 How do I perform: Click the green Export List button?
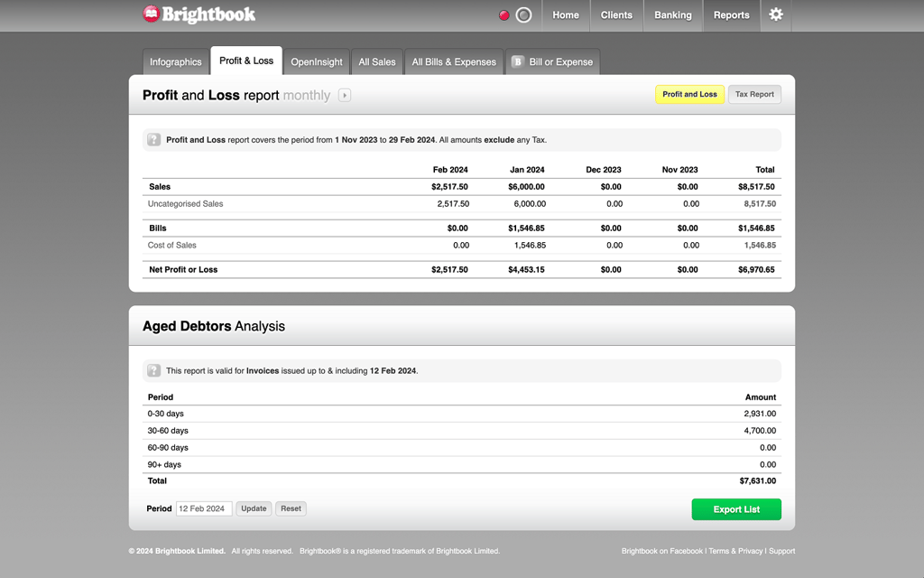pyautogui.click(x=736, y=509)
